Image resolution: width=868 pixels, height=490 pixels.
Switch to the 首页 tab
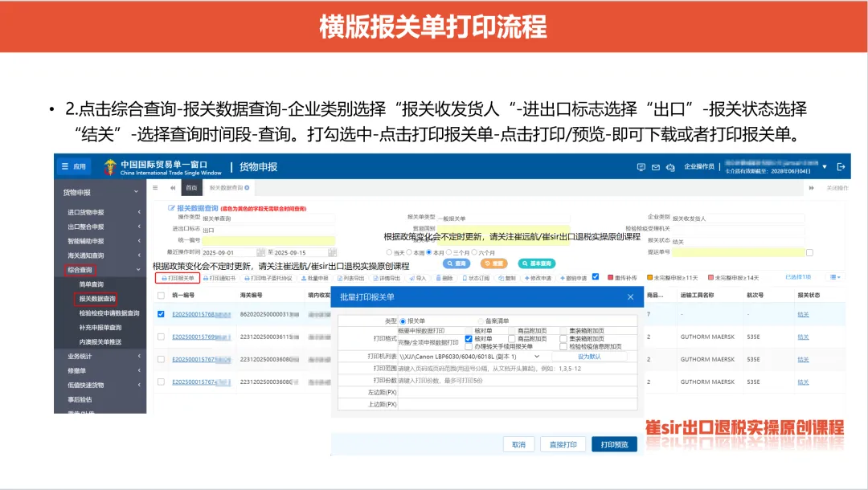191,188
